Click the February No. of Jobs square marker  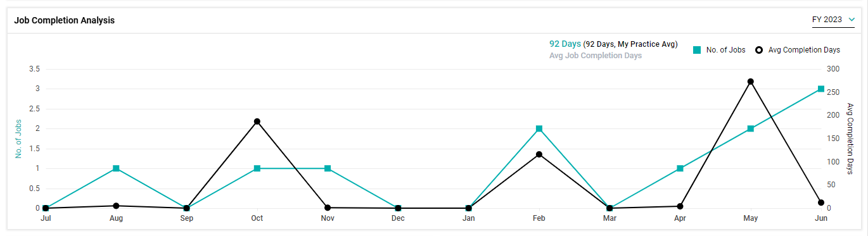click(x=539, y=128)
